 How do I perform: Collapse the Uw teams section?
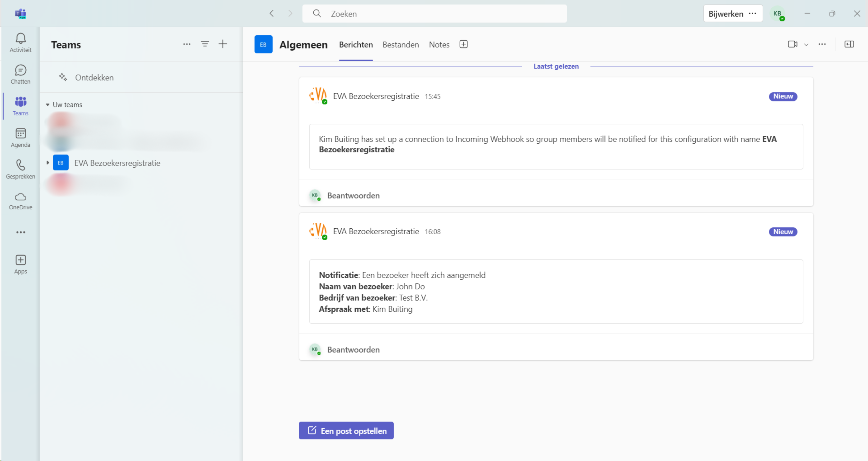(x=48, y=105)
